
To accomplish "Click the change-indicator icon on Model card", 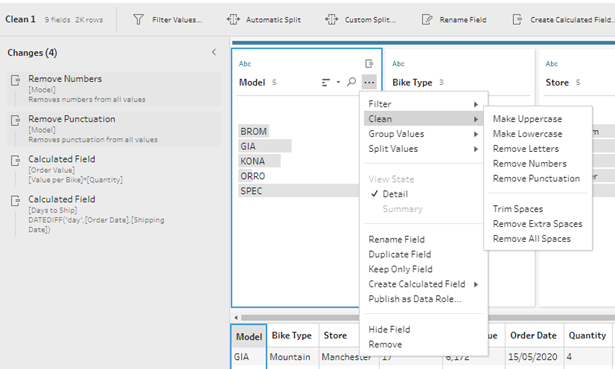I will 369,64.
